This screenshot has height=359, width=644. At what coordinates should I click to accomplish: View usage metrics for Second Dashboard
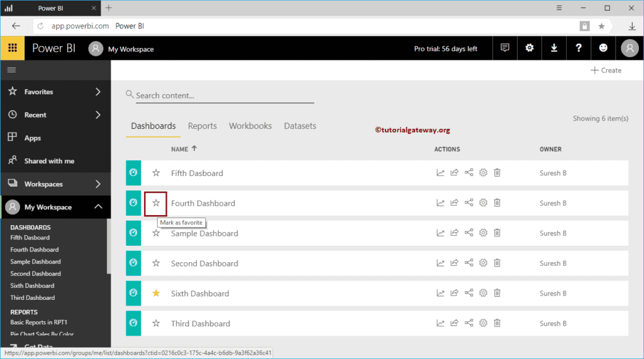click(440, 263)
